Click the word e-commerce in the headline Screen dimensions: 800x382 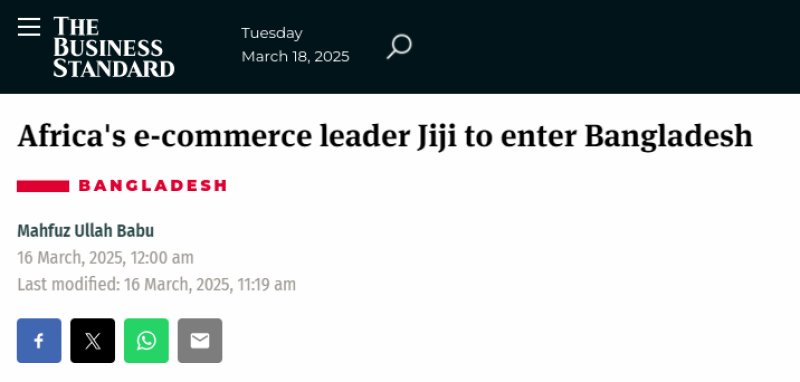tap(223, 138)
